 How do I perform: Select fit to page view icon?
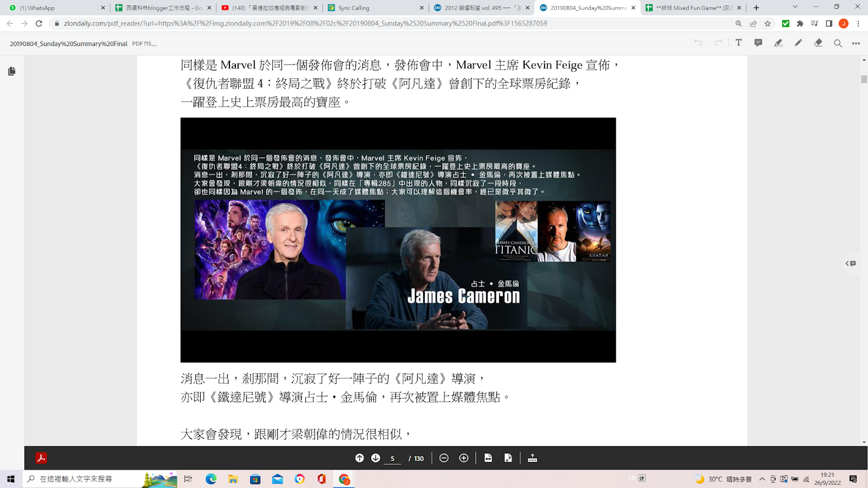tap(508, 458)
